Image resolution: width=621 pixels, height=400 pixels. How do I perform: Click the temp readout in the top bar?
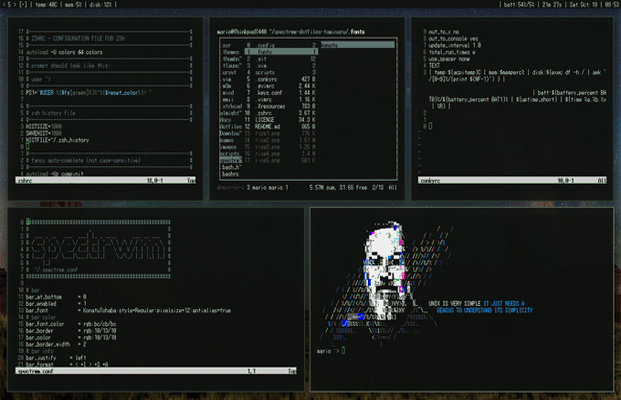point(46,4)
